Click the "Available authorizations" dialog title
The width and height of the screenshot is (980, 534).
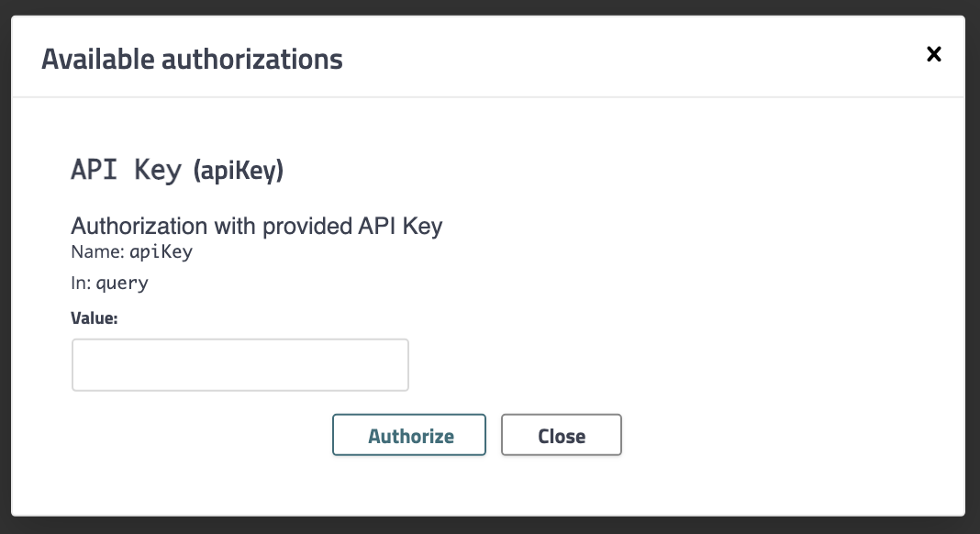coord(192,60)
